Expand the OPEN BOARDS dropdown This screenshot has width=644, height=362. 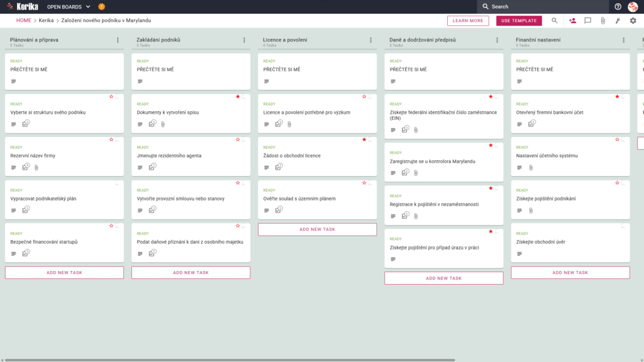coord(68,6)
